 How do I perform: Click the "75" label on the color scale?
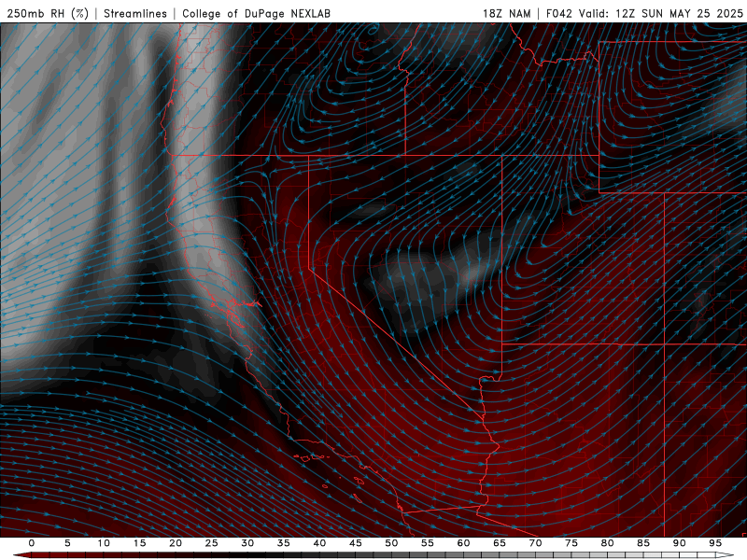571,543
